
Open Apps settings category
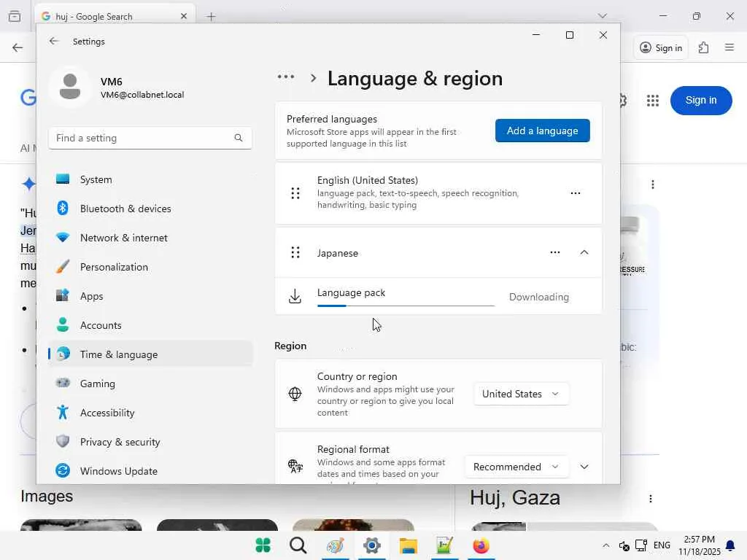click(x=150, y=296)
